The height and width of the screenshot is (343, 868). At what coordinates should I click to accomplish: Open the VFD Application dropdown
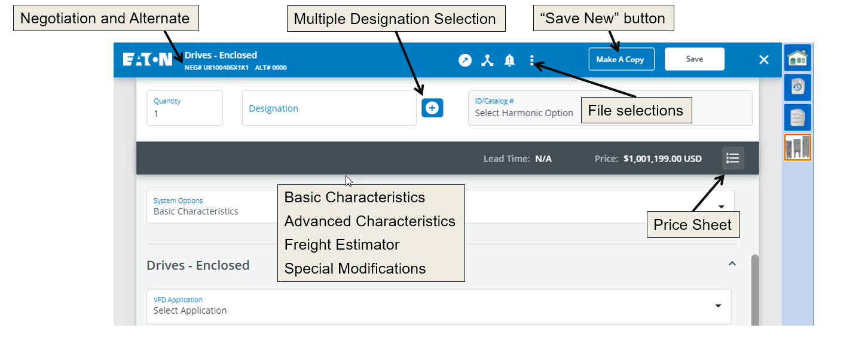click(439, 306)
